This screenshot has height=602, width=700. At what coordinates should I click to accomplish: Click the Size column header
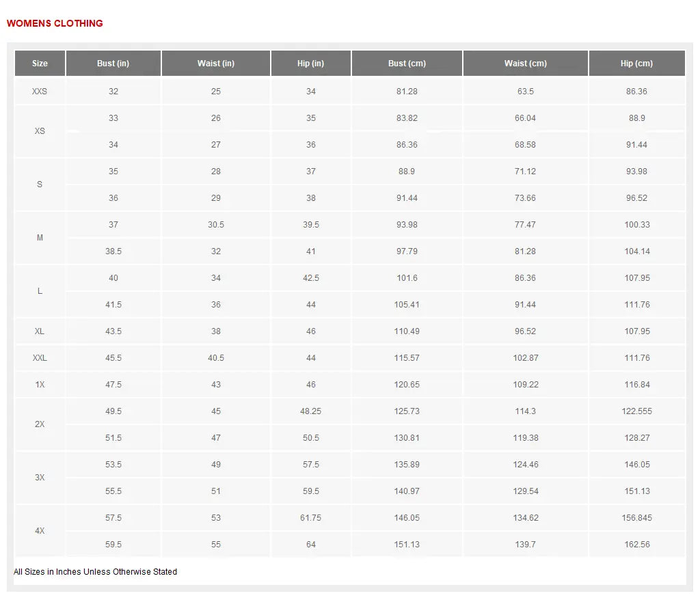(40, 64)
